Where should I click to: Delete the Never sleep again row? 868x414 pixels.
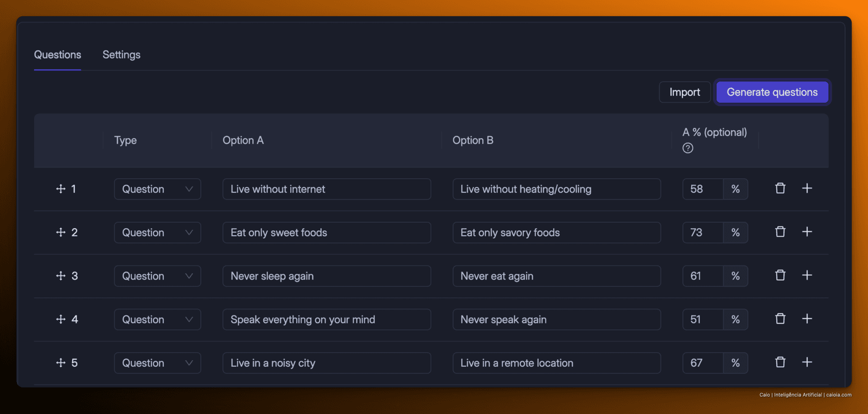(x=780, y=275)
